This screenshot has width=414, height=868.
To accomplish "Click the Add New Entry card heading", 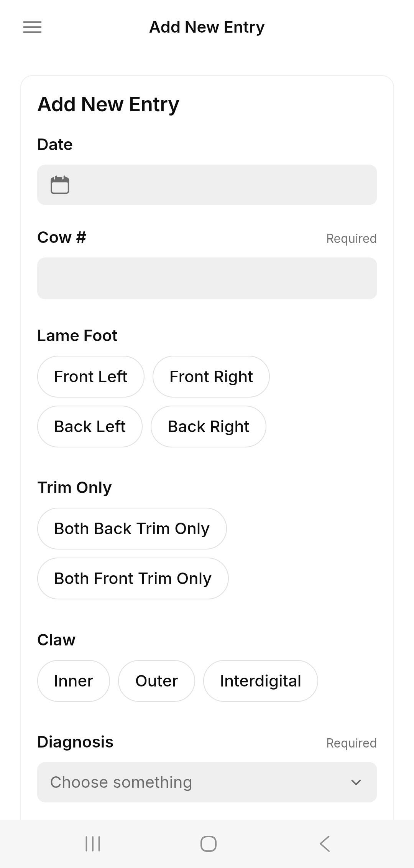I will pyautogui.click(x=108, y=104).
